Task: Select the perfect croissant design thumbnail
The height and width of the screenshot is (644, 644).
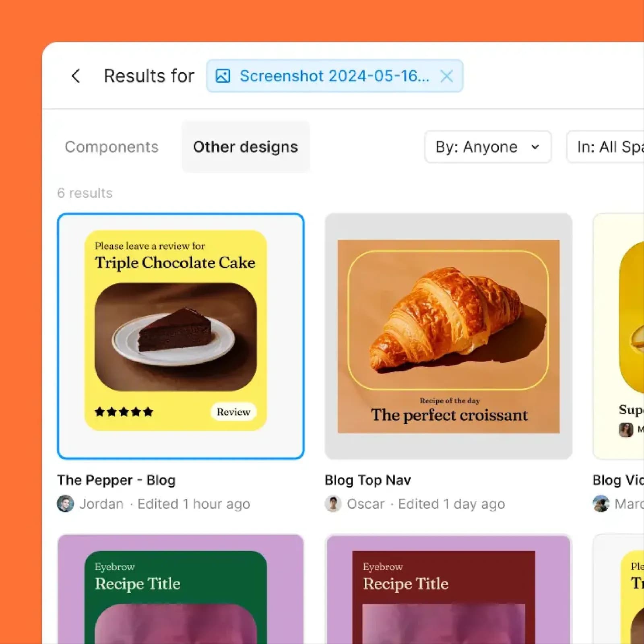Action: [x=448, y=336]
